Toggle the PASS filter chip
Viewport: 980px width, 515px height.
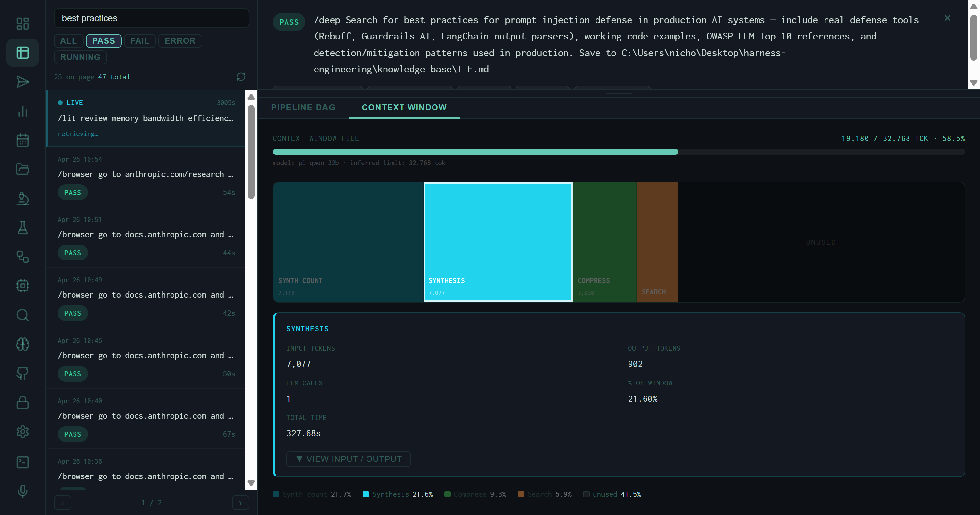tap(104, 41)
